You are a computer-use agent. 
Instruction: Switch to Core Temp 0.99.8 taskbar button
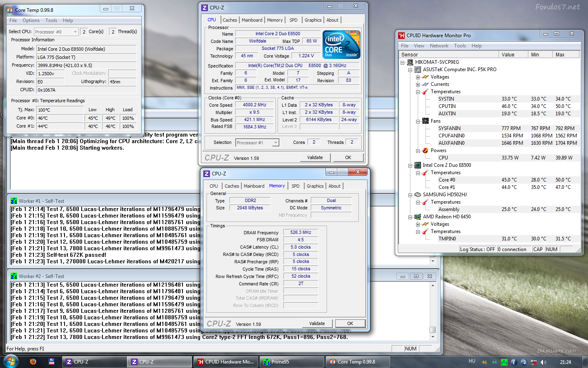[x=358, y=362]
